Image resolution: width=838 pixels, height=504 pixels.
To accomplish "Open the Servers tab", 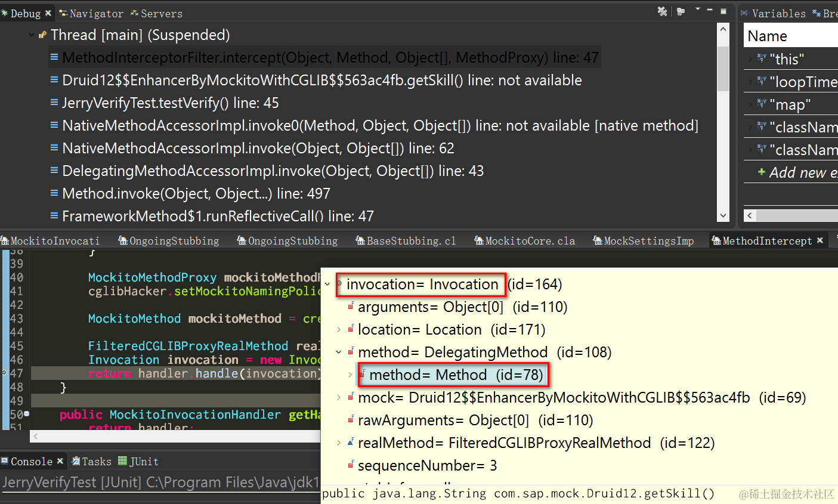I will 162,13.
